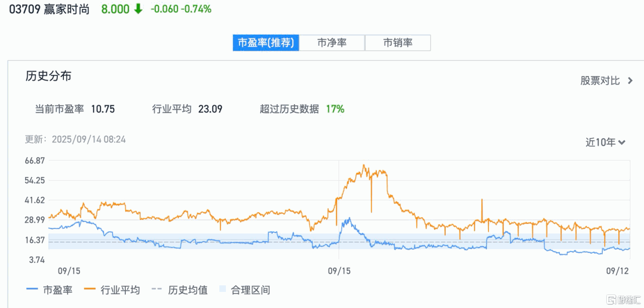
Task: Toggle the 行业平均 legend series
Action: coord(112,290)
